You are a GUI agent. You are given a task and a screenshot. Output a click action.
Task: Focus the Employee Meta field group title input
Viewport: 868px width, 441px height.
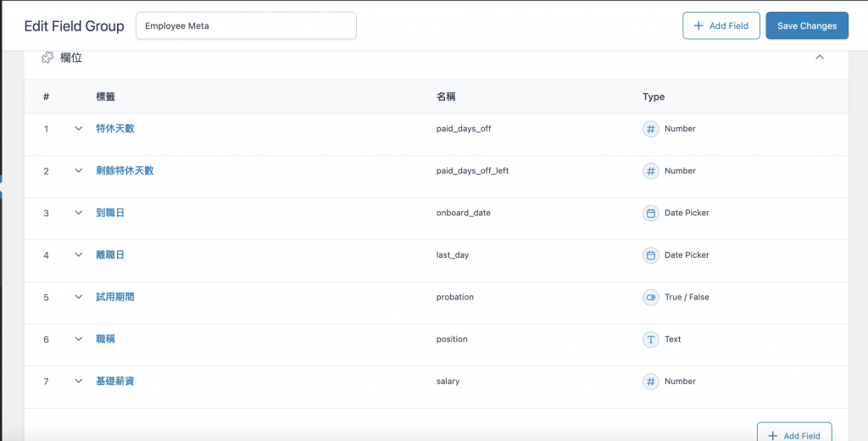pyautogui.click(x=247, y=25)
